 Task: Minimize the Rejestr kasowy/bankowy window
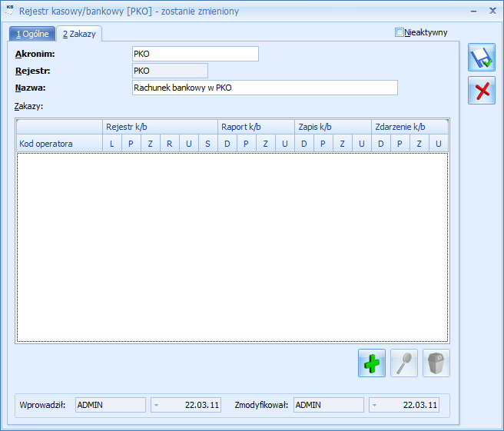point(473,12)
